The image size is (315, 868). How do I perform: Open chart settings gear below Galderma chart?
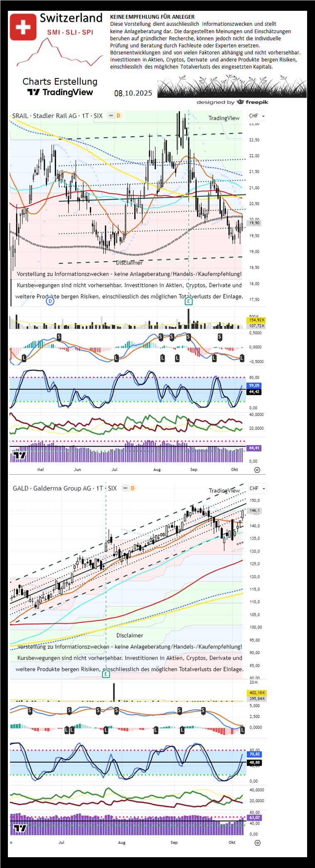click(257, 843)
